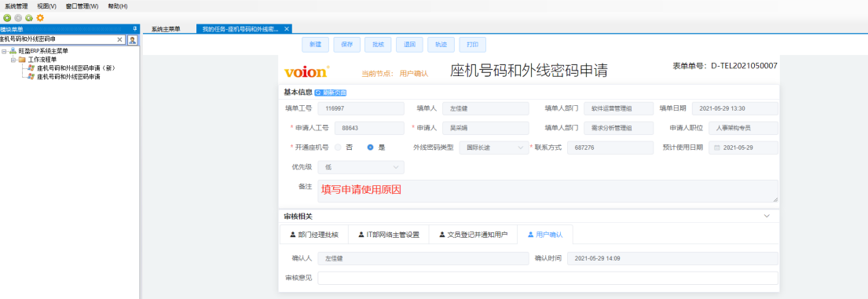Viewport: 868px width, 299px height.
Task: Open the 窗口管理(W) menu
Action: pos(82,6)
